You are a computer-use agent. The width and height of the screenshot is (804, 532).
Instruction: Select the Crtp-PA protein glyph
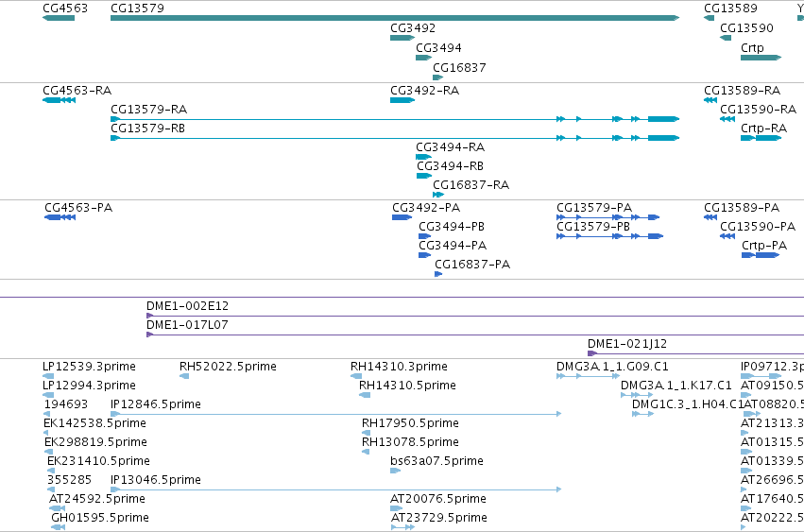(x=761, y=255)
